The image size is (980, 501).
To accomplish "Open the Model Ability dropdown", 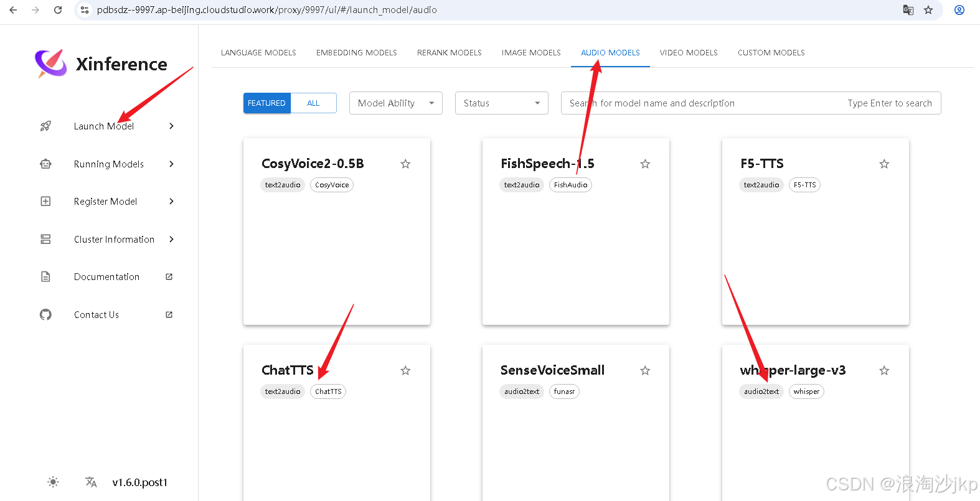I will tap(396, 103).
